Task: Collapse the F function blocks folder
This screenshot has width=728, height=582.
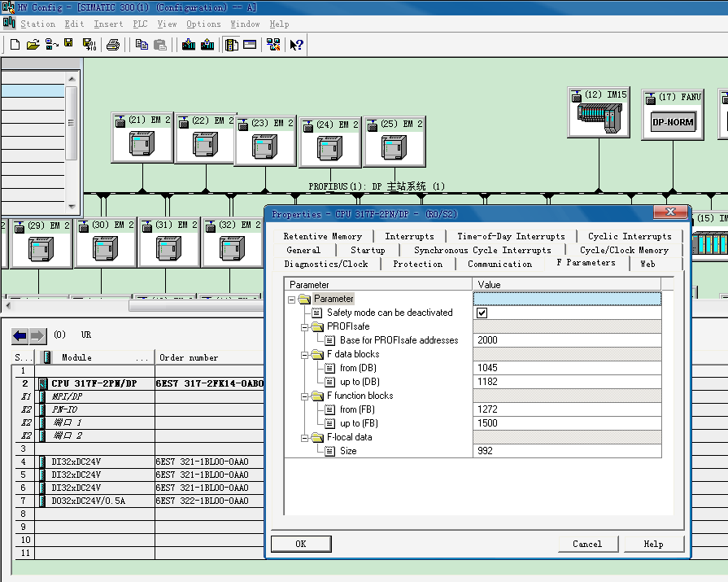Action: (305, 396)
